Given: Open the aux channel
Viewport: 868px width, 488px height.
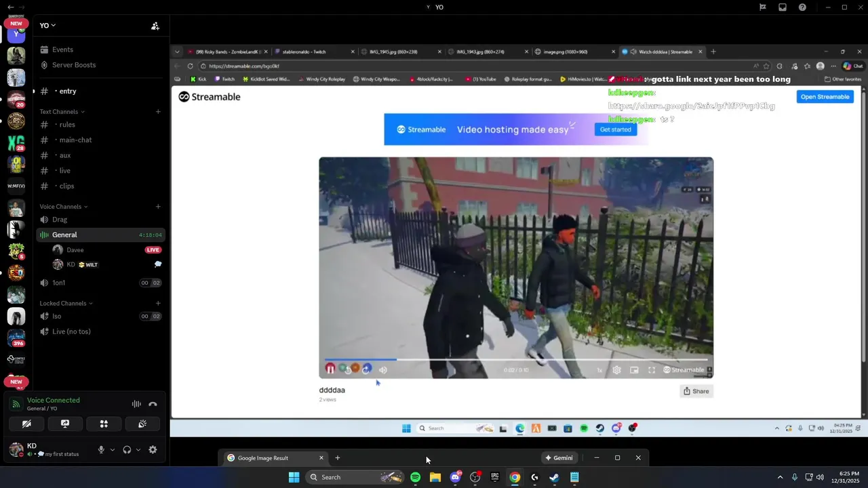Looking at the screenshot, I should point(100,155).
